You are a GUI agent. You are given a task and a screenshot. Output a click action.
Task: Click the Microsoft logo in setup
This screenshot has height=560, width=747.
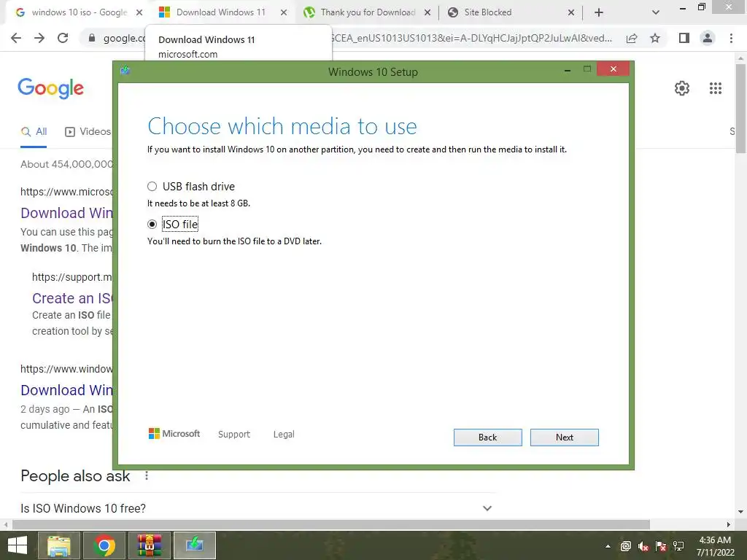[x=174, y=433]
